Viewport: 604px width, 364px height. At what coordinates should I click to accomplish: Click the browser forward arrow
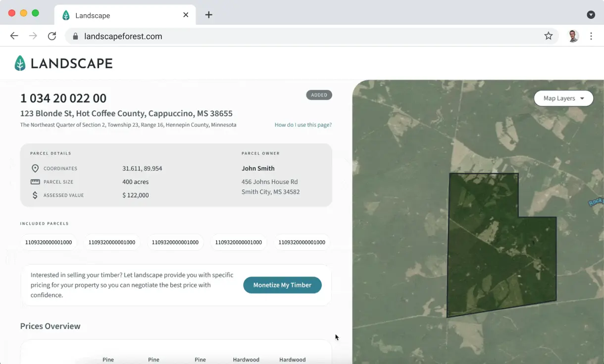coord(33,36)
